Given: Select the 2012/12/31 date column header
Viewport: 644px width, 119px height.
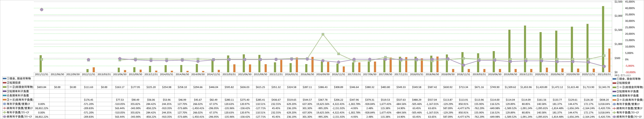Looking at the screenshot, I should tap(88, 74).
